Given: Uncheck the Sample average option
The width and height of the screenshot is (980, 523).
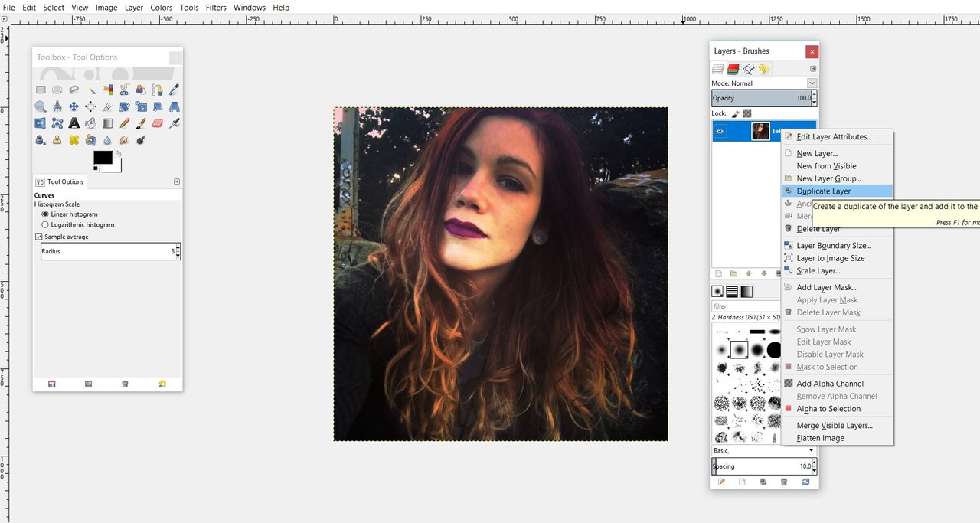Looking at the screenshot, I should [38, 236].
